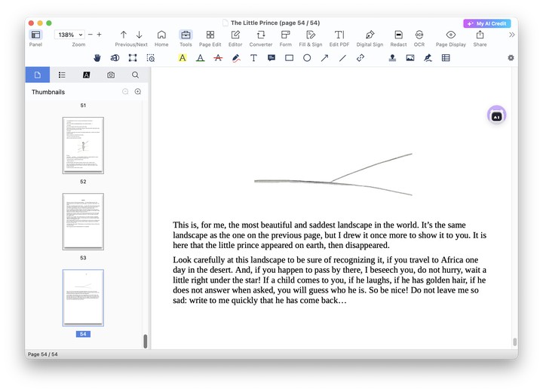
Task: Click the zoom out minus button
Action: 90,35
